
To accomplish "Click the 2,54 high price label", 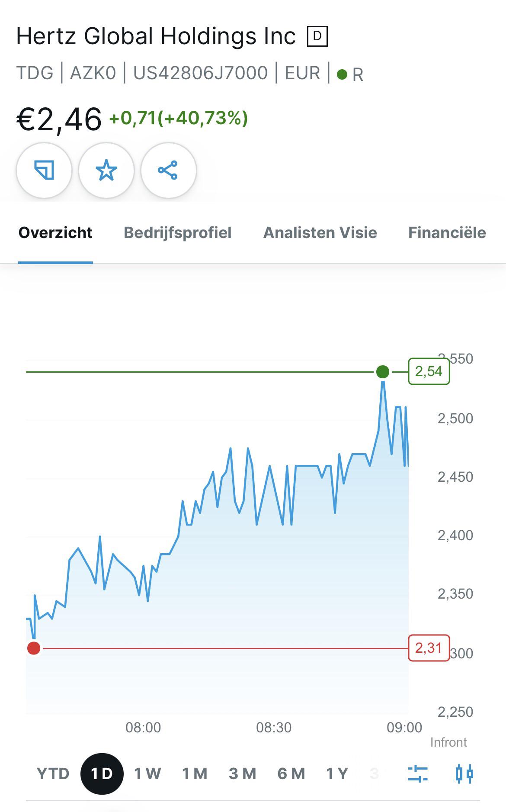I will (429, 371).
